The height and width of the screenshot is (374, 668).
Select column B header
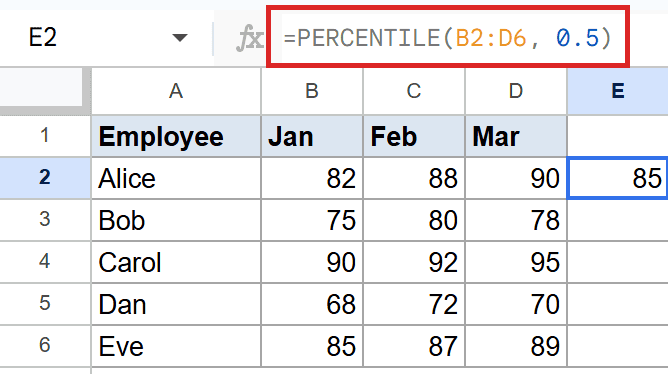(312, 91)
